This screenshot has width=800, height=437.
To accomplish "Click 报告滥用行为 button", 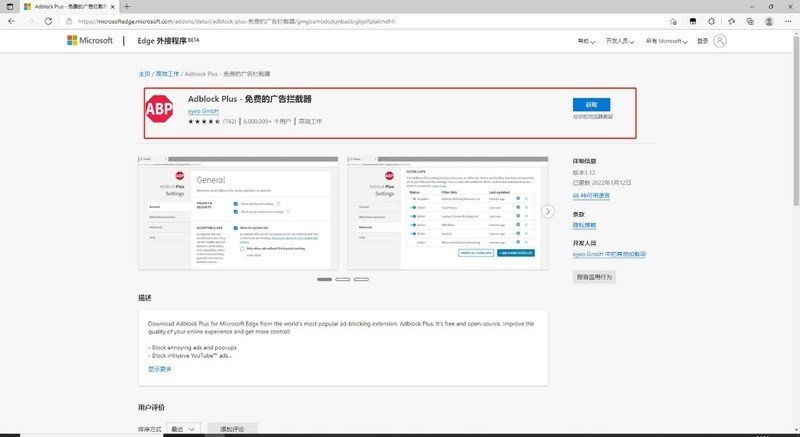I will click(x=594, y=277).
